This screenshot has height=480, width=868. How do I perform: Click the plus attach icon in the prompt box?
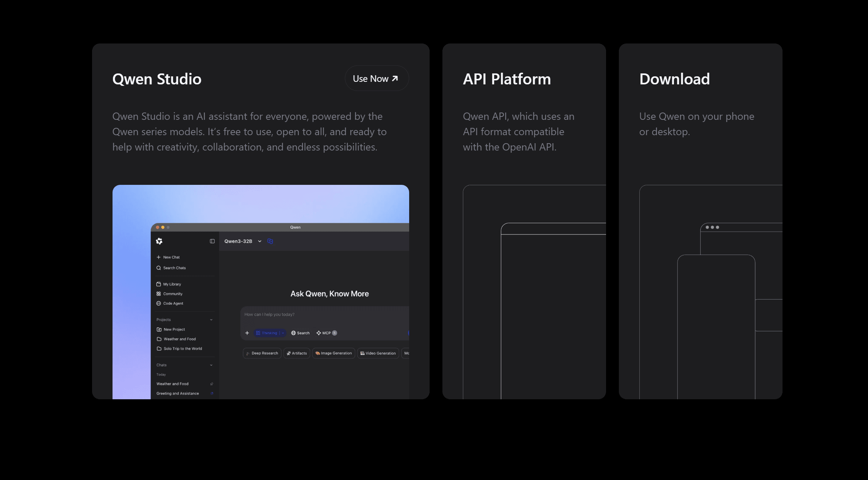coord(247,333)
